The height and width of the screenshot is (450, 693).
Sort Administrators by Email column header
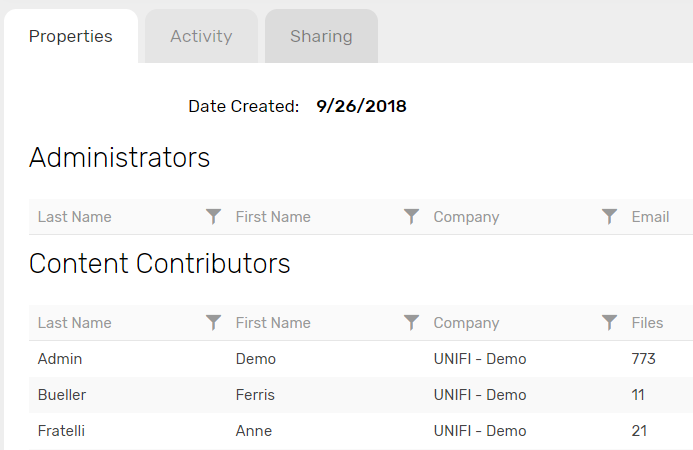pyautogui.click(x=650, y=217)
